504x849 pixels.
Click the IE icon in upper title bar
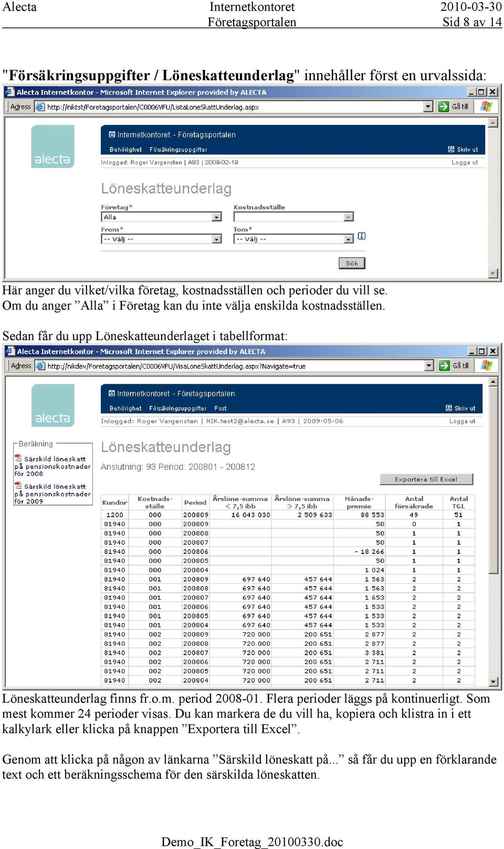pos(10,92)
